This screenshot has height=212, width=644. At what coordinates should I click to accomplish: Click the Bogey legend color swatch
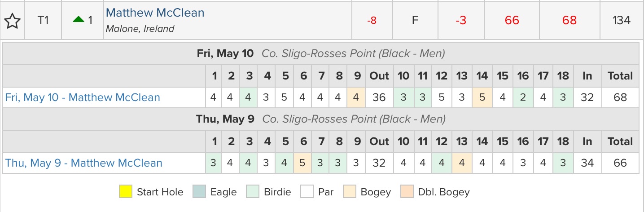350,192
